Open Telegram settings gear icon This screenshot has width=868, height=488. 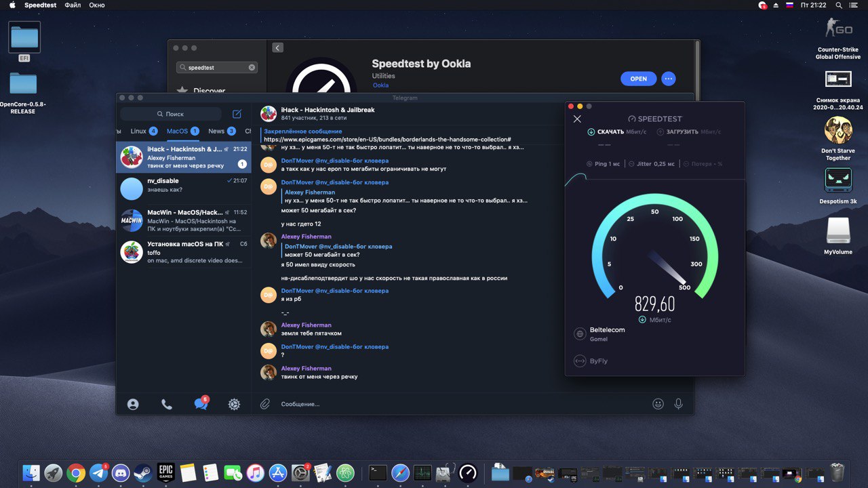coord(234,404)
